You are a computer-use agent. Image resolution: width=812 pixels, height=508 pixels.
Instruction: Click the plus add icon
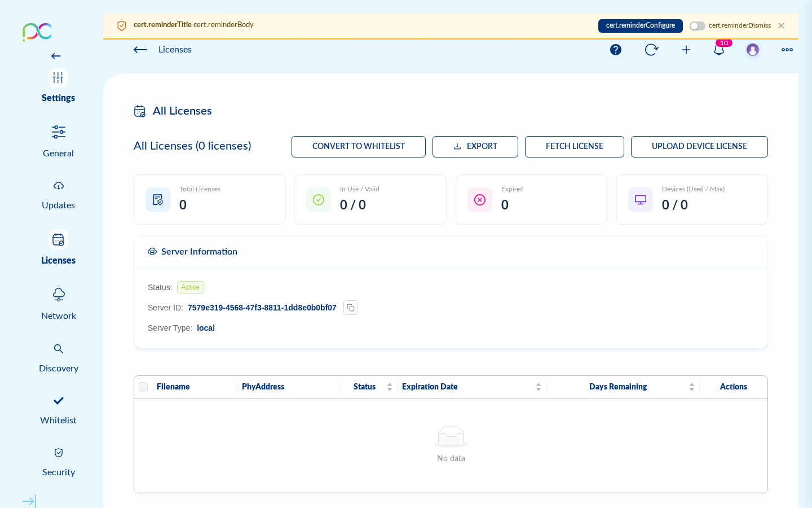pyautogui.click(x=686, y=50)
